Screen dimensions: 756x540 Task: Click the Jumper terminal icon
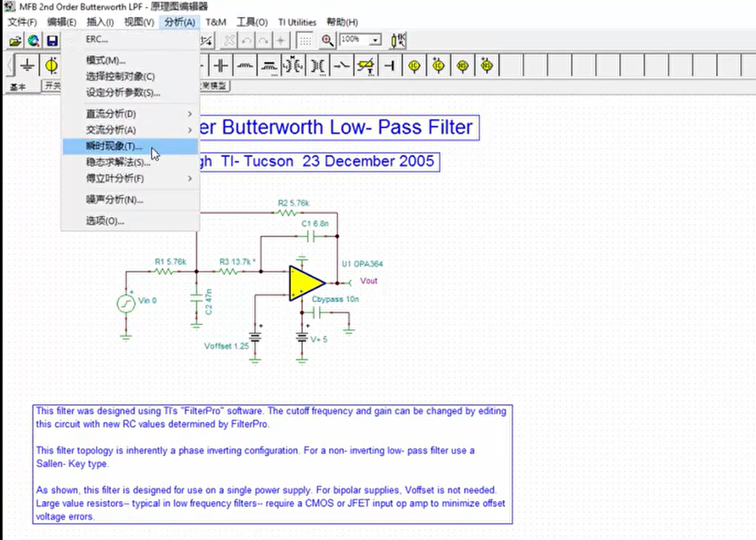click(x=389, y=65)
